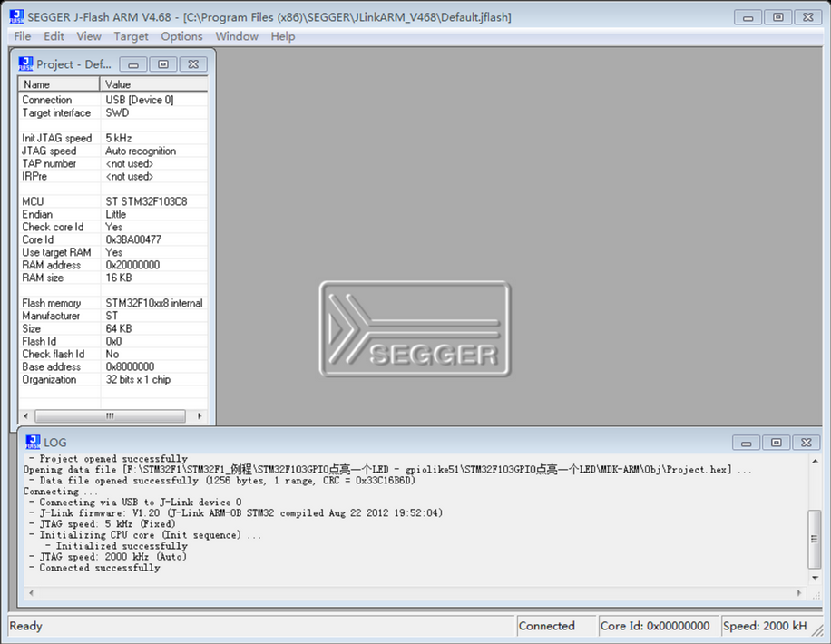Open the Options menu
This screenshot has height=644, width=831.
181,36
